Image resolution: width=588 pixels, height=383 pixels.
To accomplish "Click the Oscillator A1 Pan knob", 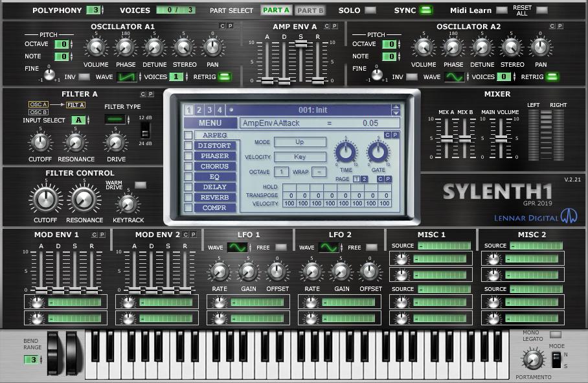I will [x=212, y=48].
